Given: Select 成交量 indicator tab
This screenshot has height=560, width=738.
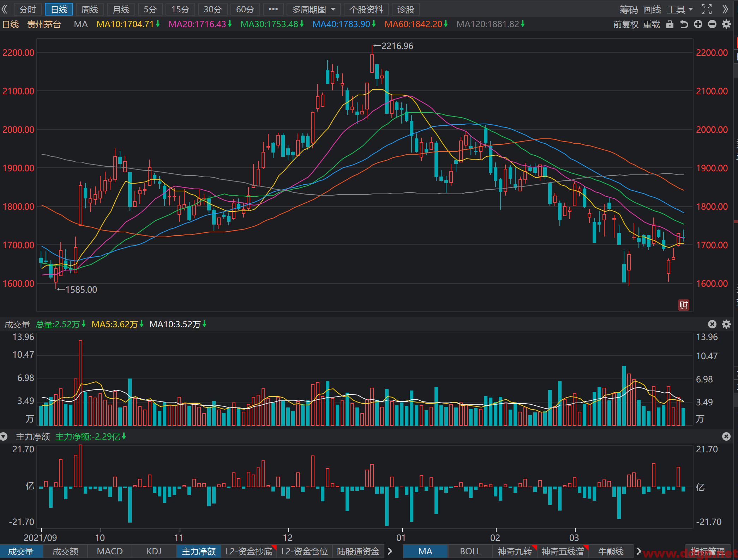Looking at the screenshot, I should point(21,552).
